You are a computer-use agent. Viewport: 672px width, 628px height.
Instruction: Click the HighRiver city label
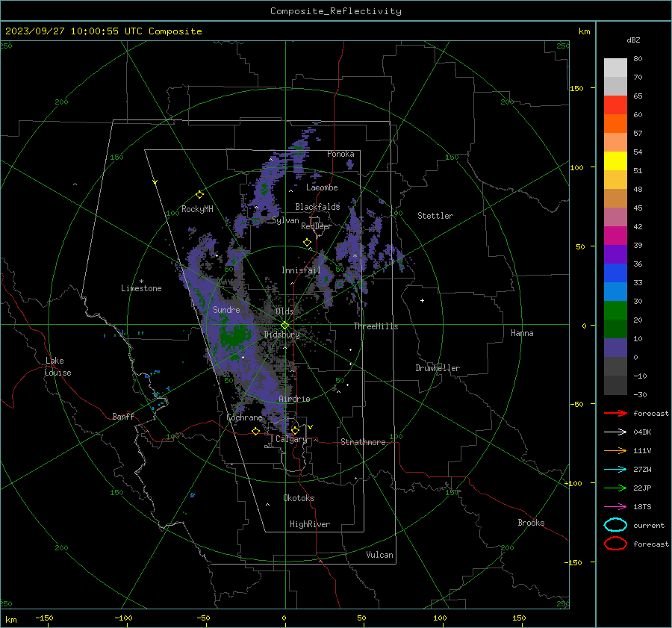point(310,524)
